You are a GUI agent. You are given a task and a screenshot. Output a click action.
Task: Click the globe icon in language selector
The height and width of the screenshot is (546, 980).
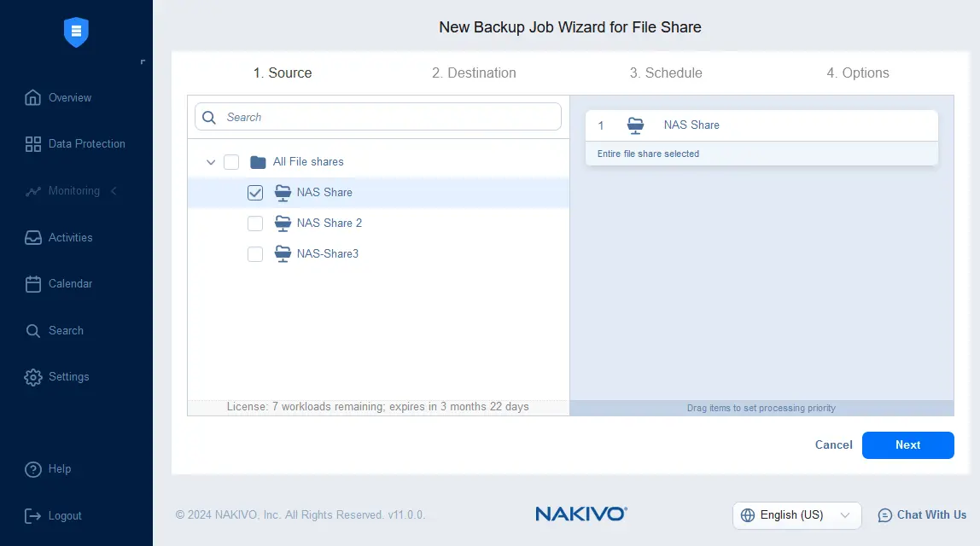click(x=748, y=515)
